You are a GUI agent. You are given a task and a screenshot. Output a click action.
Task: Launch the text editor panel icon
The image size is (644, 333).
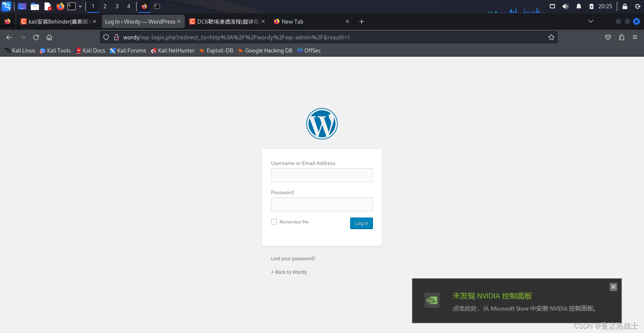click(x=48, y=6)
